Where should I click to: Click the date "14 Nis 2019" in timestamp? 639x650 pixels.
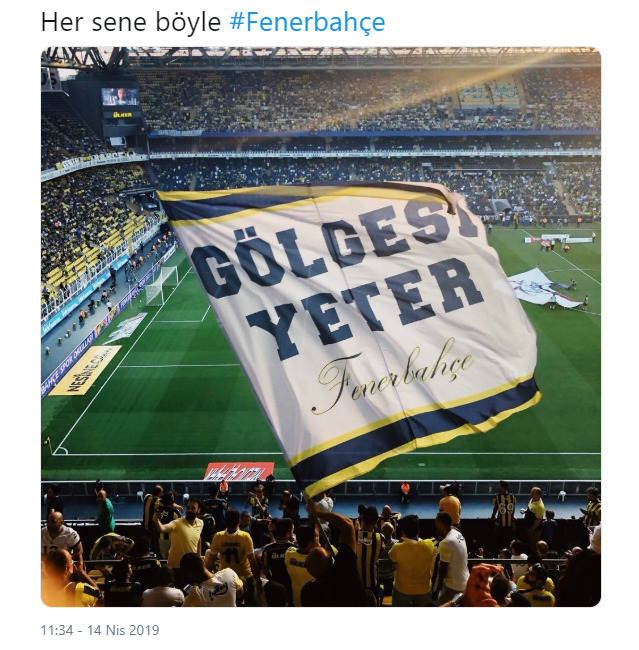(123, 630)
